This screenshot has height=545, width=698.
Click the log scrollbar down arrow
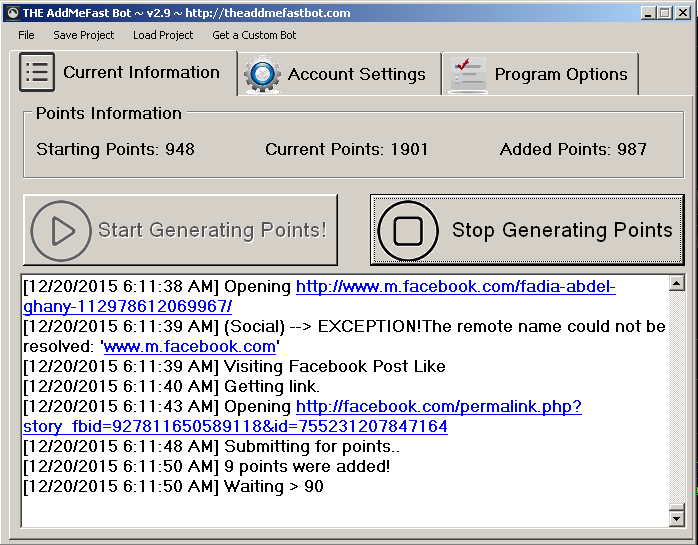click(x=677, y=518)
